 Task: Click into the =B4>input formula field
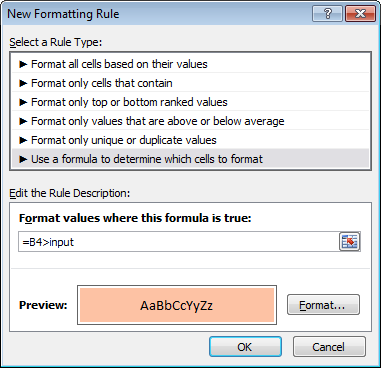pyautogui.click(x=178, y=242)
